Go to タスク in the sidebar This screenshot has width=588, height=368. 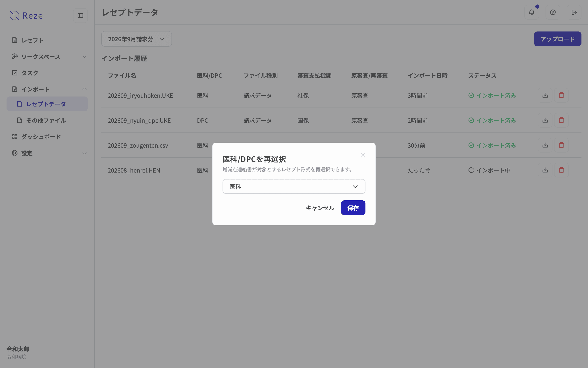47,73
